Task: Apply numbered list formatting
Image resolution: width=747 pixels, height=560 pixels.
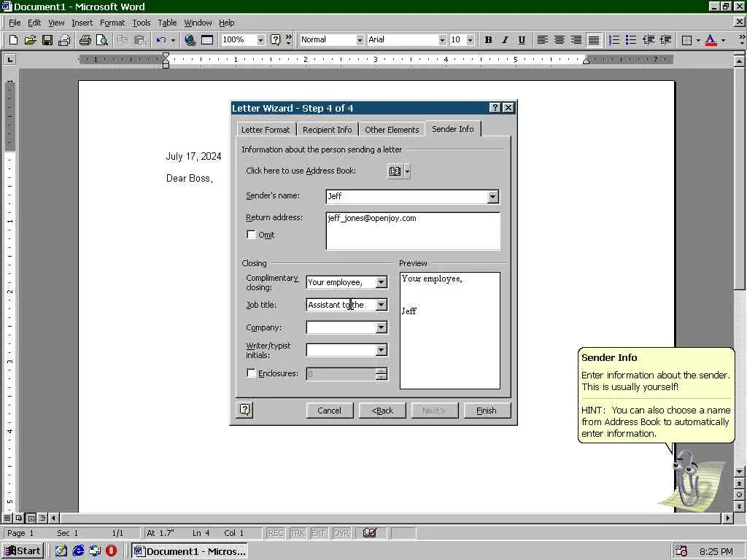Action: point(614,40)
